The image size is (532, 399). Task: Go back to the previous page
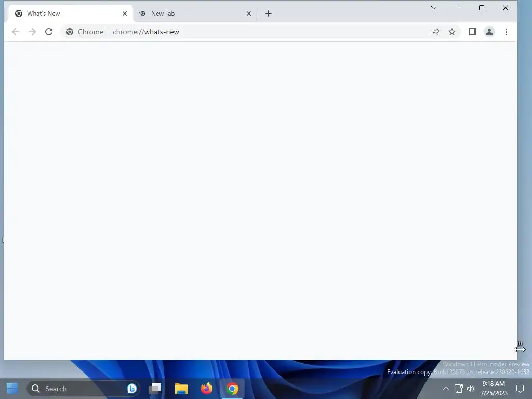16,32
